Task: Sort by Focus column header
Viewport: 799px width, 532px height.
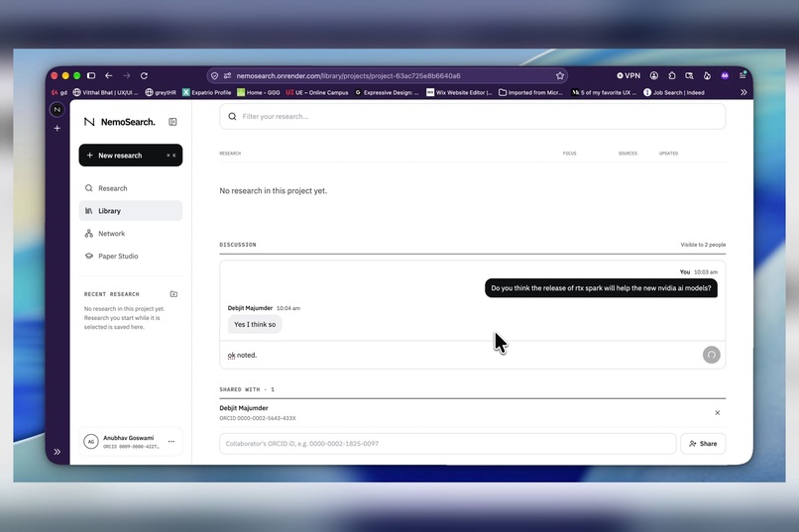Action: coord(570,154)
